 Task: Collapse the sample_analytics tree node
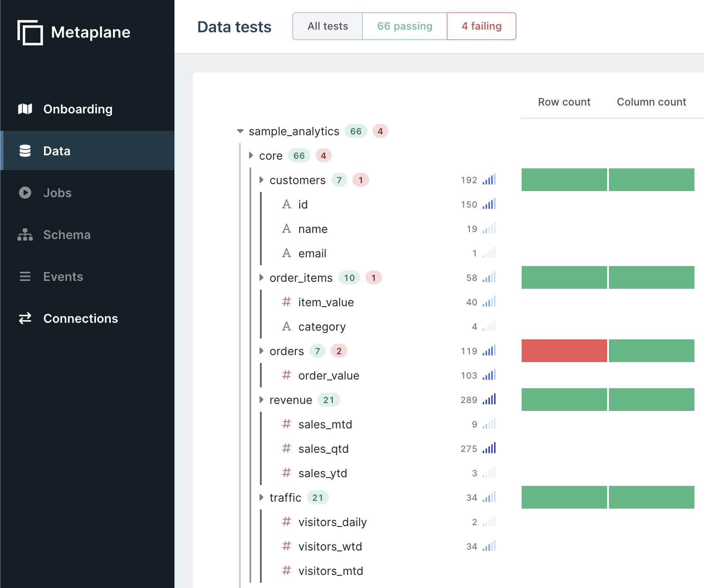point(240,131)
